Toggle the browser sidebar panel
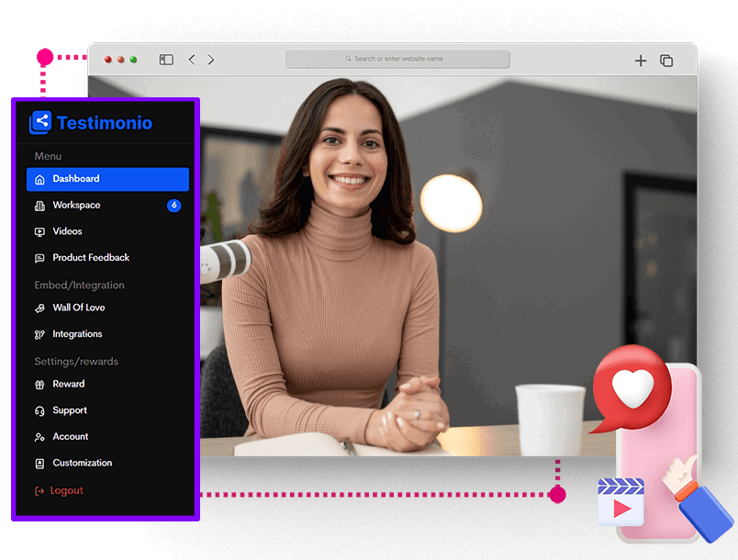The width and height of the screenshot is (738, 560). pyautogui.click(x=166, y=60)
